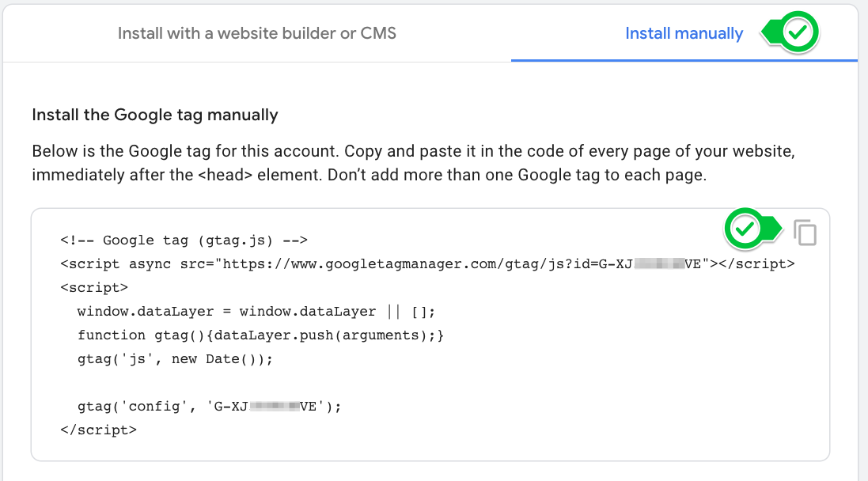868x481 pixels.
Task: Click the 'Install the Google tag manually' heading
Action: point(154,115)
